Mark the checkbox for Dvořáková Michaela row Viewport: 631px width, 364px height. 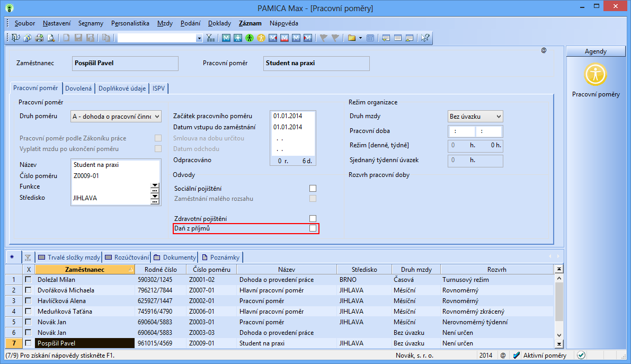tap(28, 290)
